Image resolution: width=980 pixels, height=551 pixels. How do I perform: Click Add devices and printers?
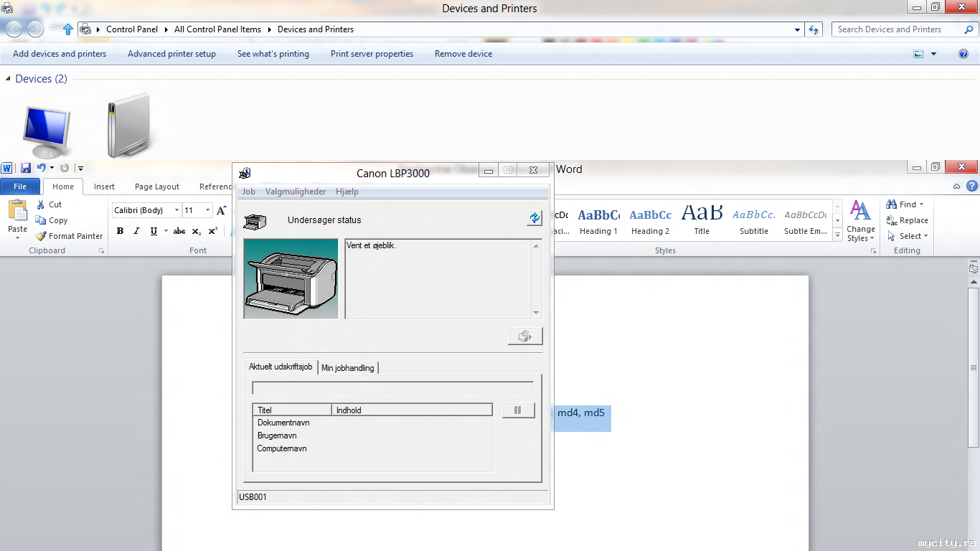pyautogui.click(x=60, y=54)
